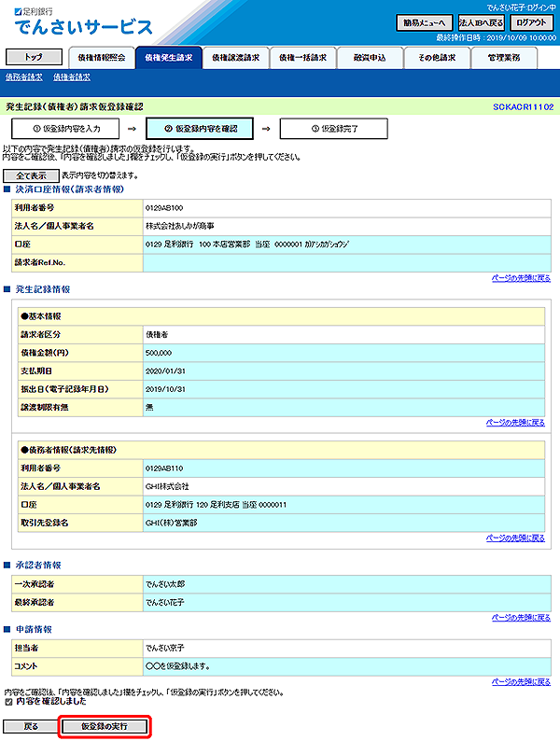This screenshot has height=741, width=560.
Task: Click the でんさいサービス logo
Action: [x=82, y=23]
